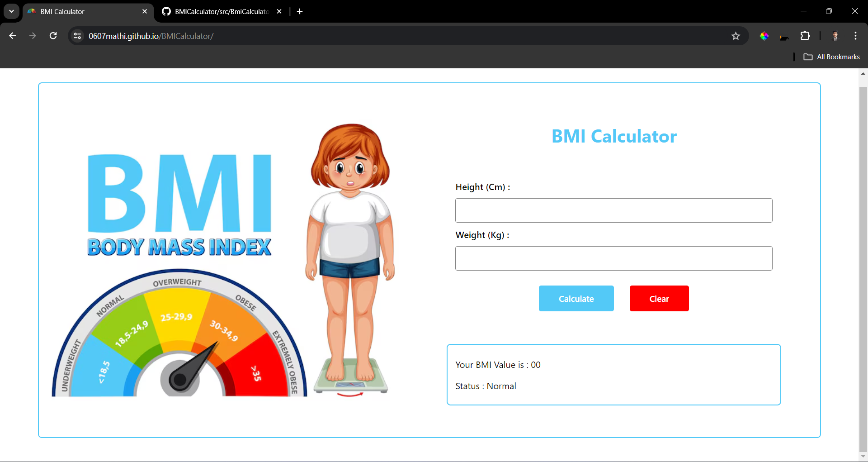Focus the Height (Cm) input field
The height and width of the screenshot is (462, 868).
(613, 210)
